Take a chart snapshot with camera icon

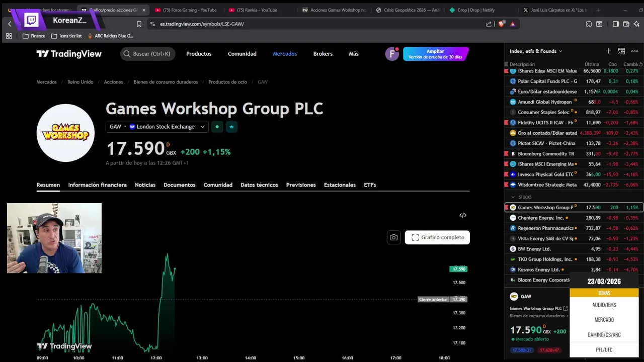[x=393, y=237]
